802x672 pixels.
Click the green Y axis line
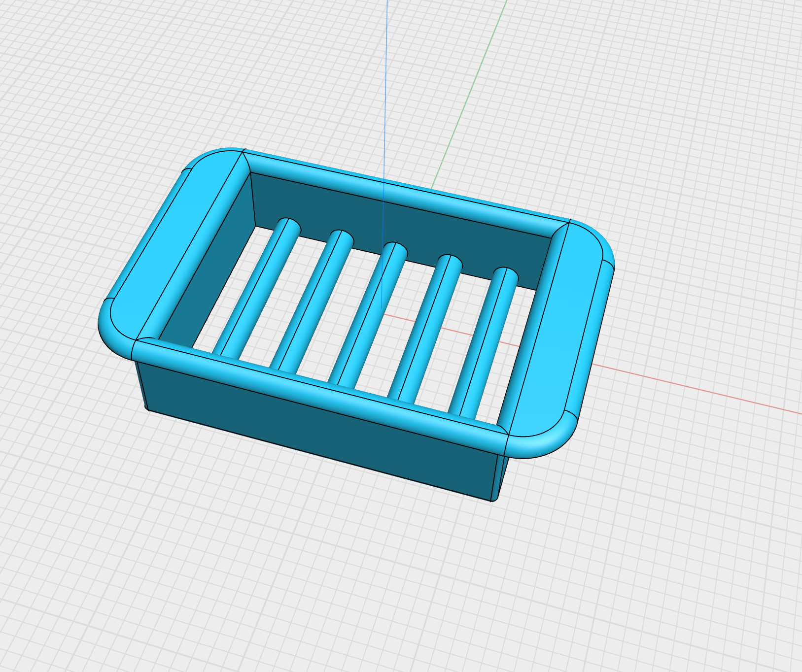click(470, 94)
